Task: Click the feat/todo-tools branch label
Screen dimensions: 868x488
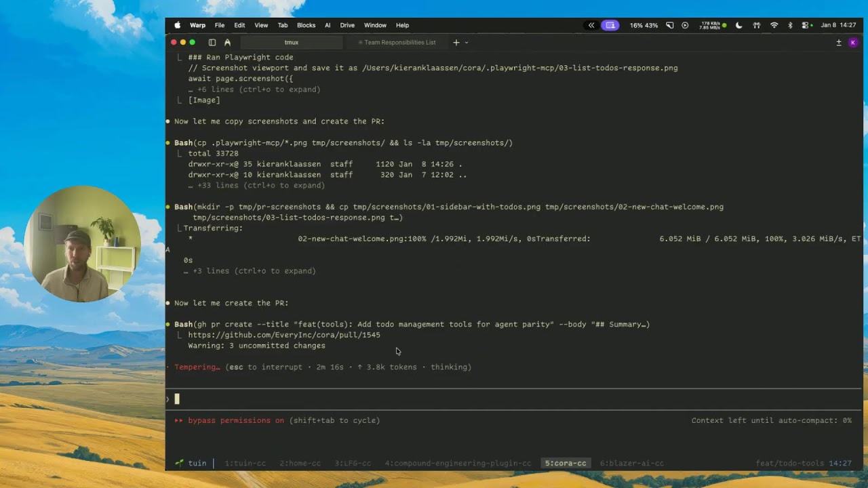Action: coord(789,464)
